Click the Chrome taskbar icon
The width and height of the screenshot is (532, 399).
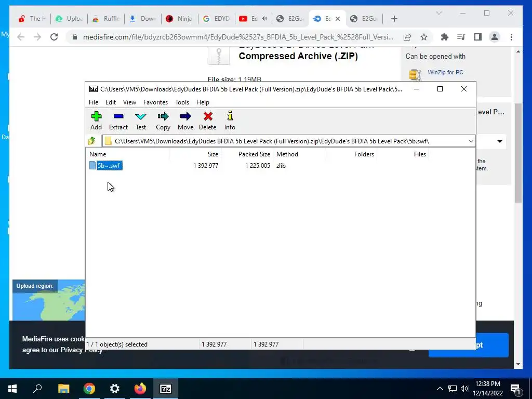(x=89, y=389)
